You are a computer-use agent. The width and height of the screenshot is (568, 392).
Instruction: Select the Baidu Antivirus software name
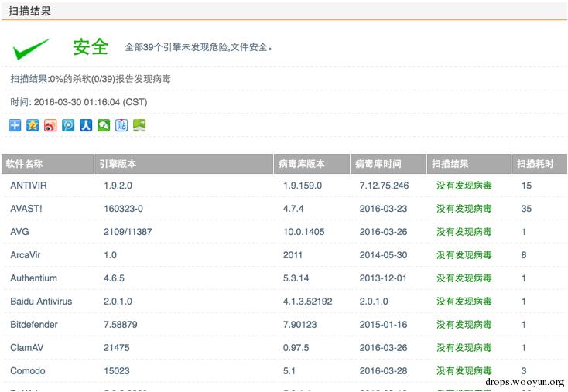point(41,302)
